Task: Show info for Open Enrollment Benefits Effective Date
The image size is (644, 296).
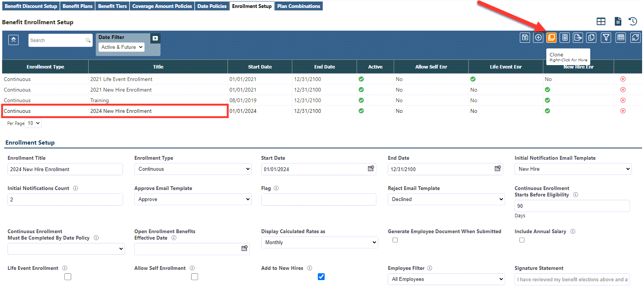Action: (174, 238)
